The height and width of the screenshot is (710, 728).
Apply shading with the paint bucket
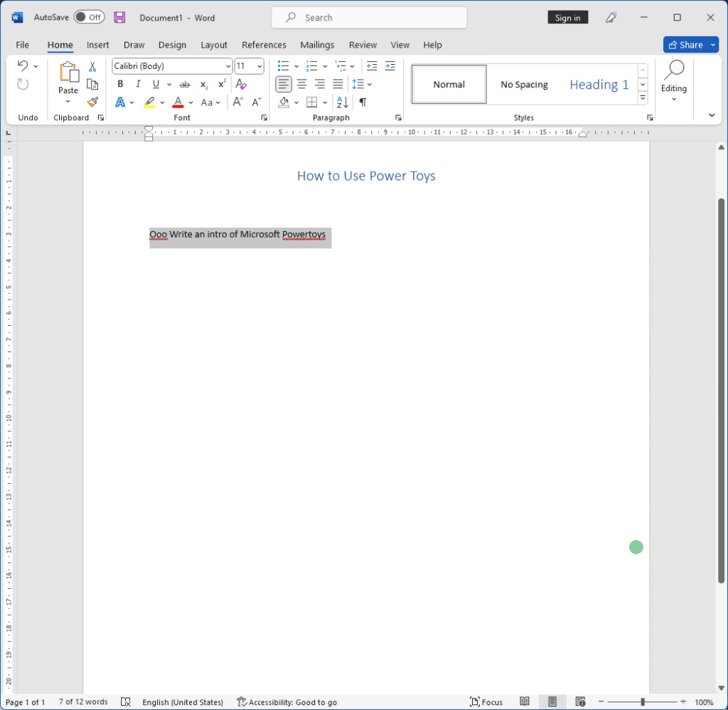tap(284, 102)
